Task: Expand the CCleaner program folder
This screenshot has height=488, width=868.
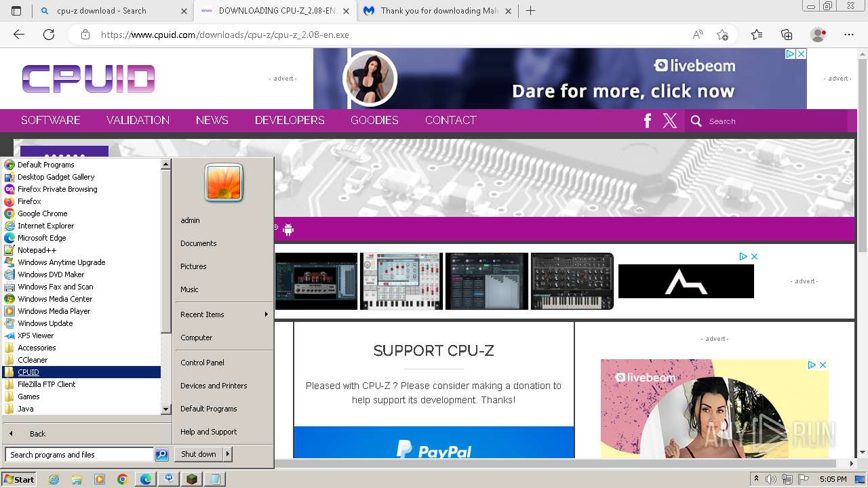Action: tap(33, 360)
